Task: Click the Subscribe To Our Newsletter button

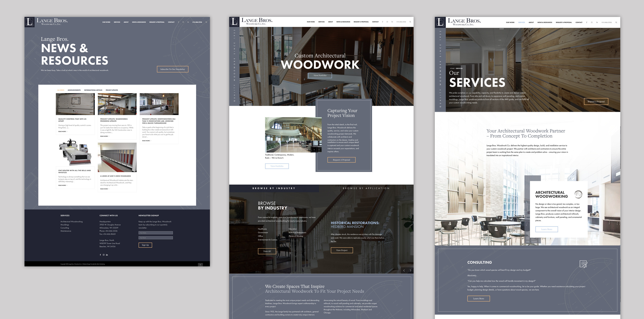Action: point(172,69)
